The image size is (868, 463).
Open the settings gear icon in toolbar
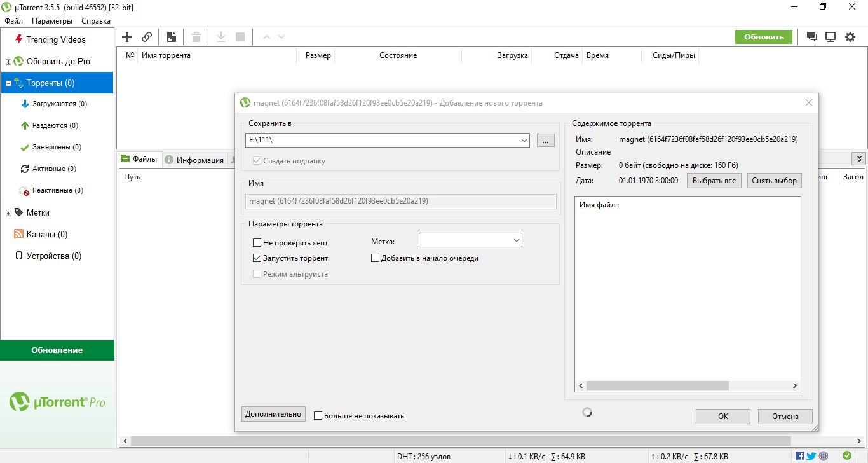click(850, 37)
